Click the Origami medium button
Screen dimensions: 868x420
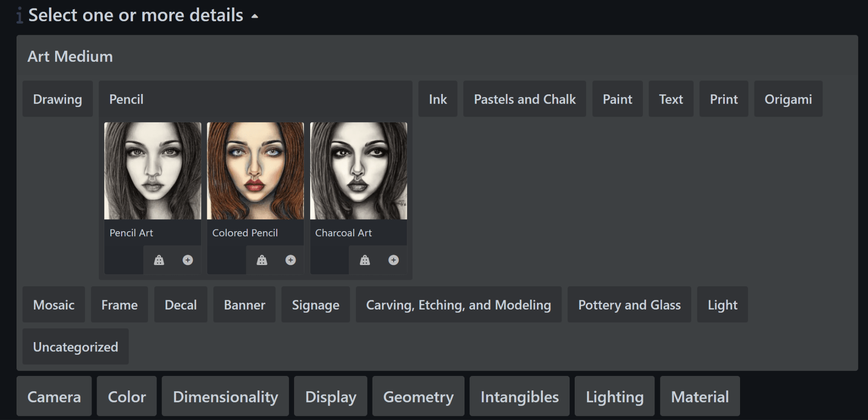788,99
